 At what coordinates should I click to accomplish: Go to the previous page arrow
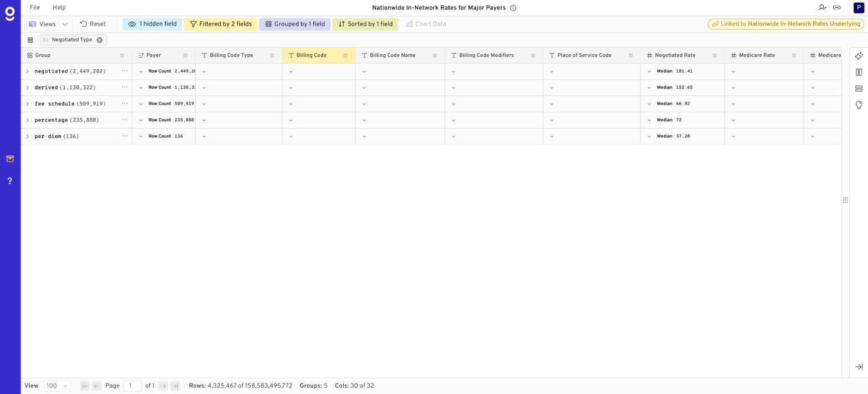[x=96, y=386]
